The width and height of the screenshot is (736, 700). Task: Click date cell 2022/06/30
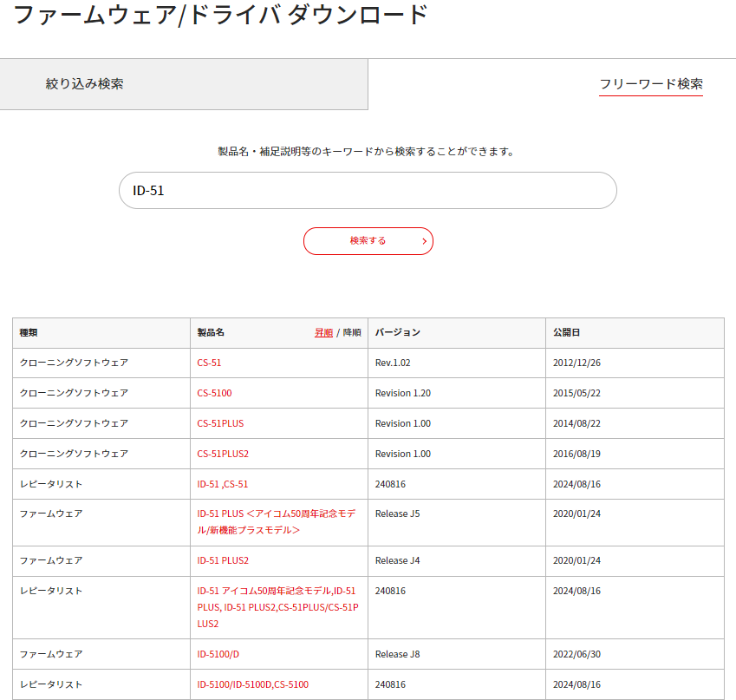[576, 654]
